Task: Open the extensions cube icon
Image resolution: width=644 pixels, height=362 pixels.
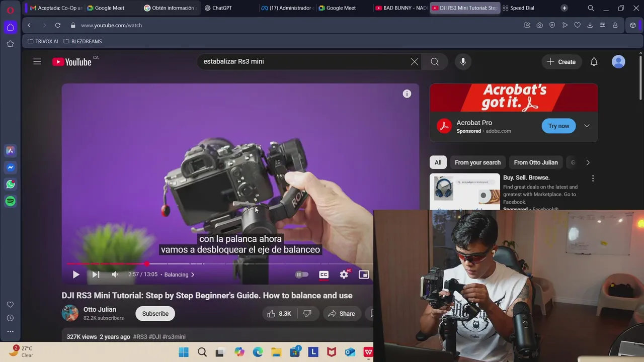Action: point(633,25)
